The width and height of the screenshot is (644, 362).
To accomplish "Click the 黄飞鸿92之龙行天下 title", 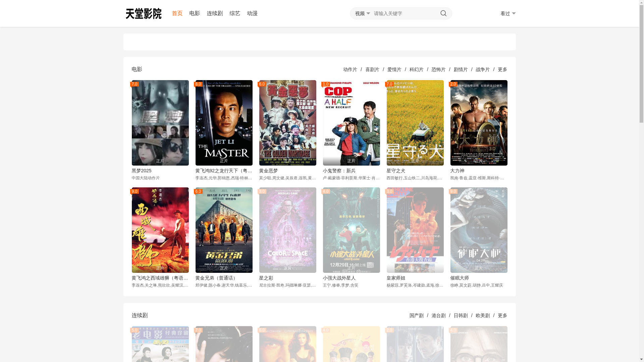I will [224, 171].
